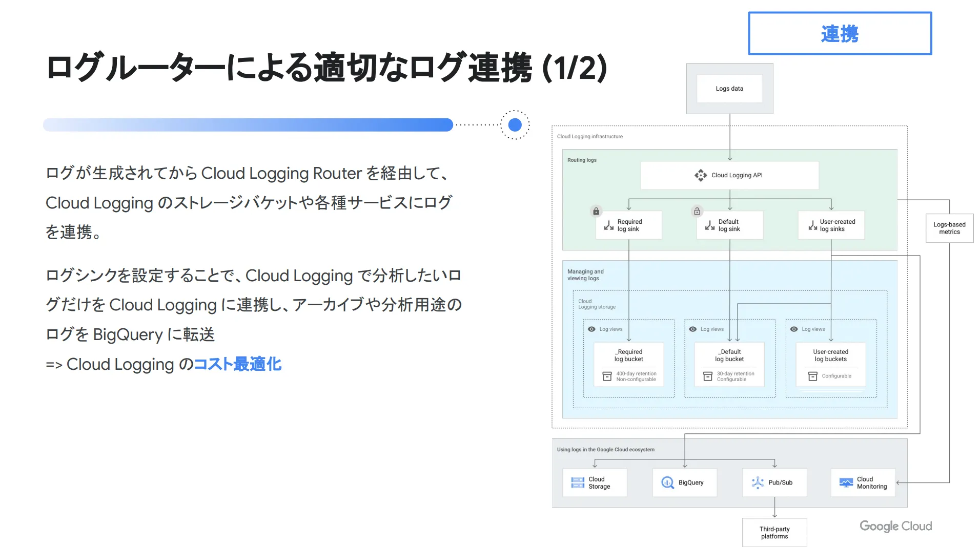The width and height of the screenshot is (980, 547).
Task: Click the paragraph starting ログが生成されてから
Action: click(x=249, y=203)
